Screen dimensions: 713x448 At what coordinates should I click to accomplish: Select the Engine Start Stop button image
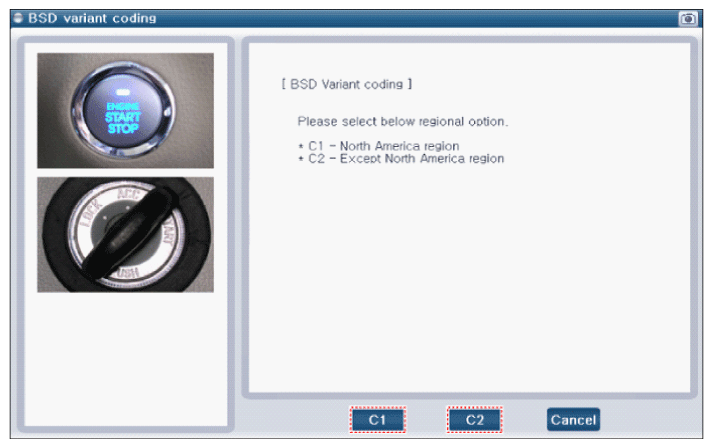125,110
